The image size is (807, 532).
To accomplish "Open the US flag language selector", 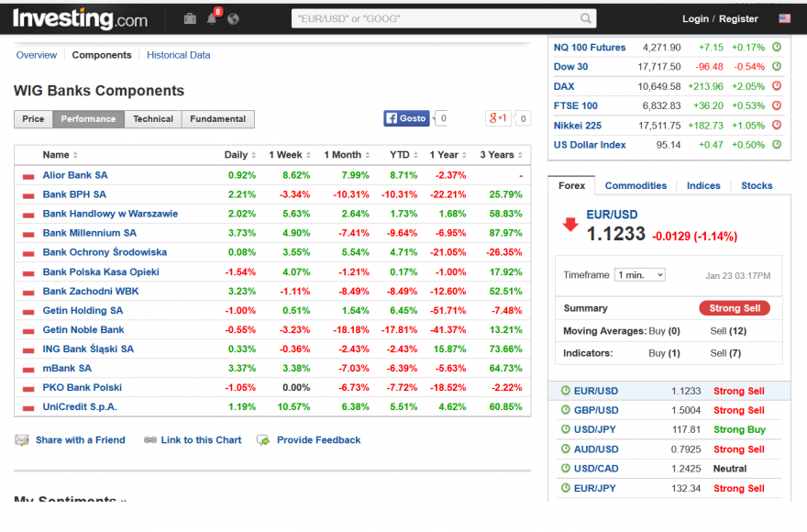I will 784,18.
